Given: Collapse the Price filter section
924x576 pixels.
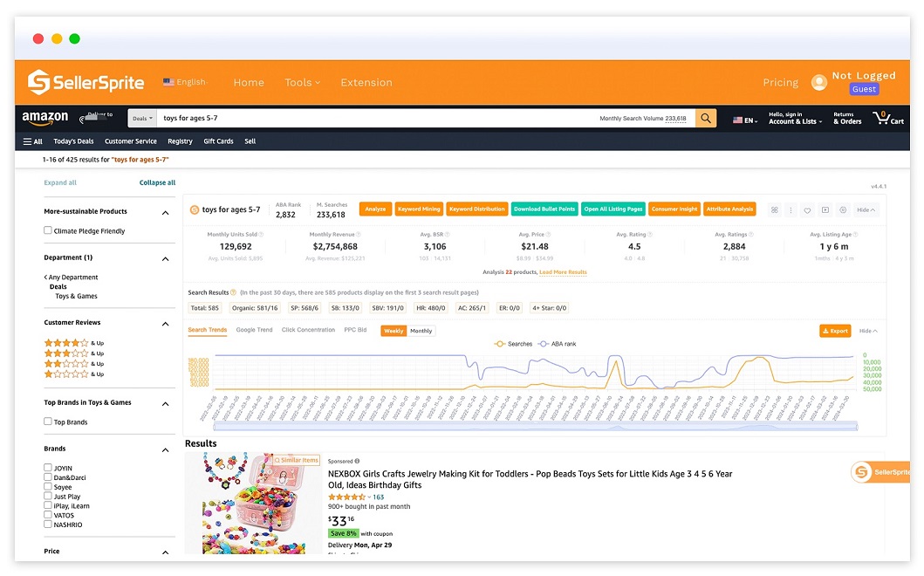Looking at the screenshot, I should [166, 552].
